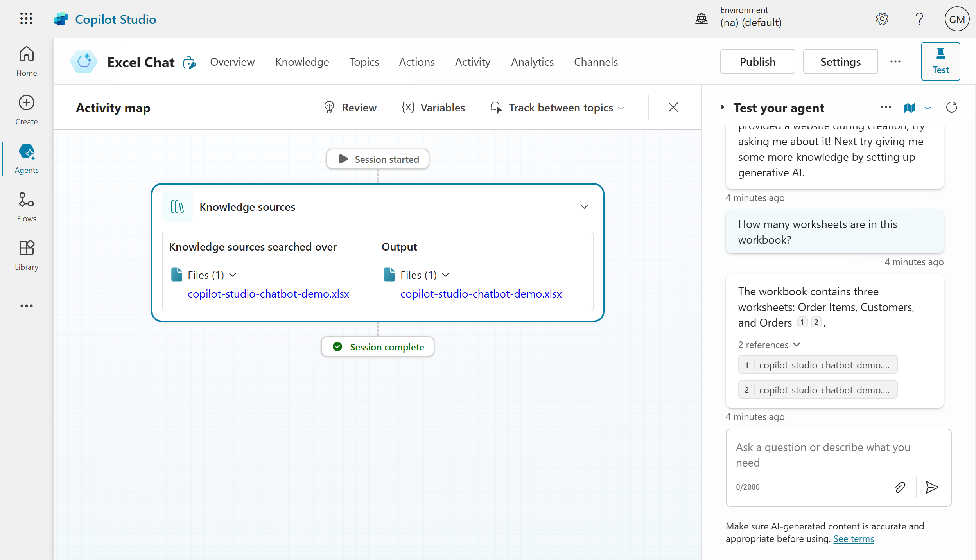Open the help question mark icon

coord(919,19)
